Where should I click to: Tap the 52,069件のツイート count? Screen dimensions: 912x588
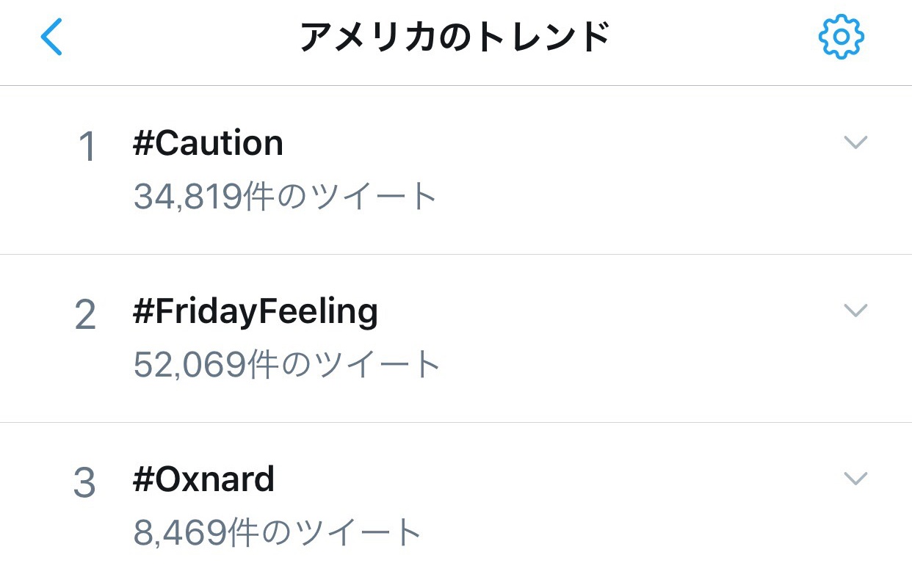point(287,365)
